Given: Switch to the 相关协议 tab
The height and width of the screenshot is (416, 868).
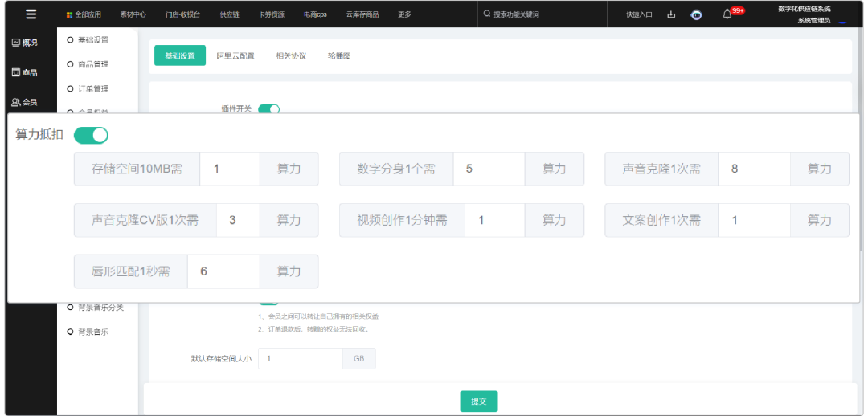Looking at the screenshot, I should pyautogui.click(x=291, y=56).
